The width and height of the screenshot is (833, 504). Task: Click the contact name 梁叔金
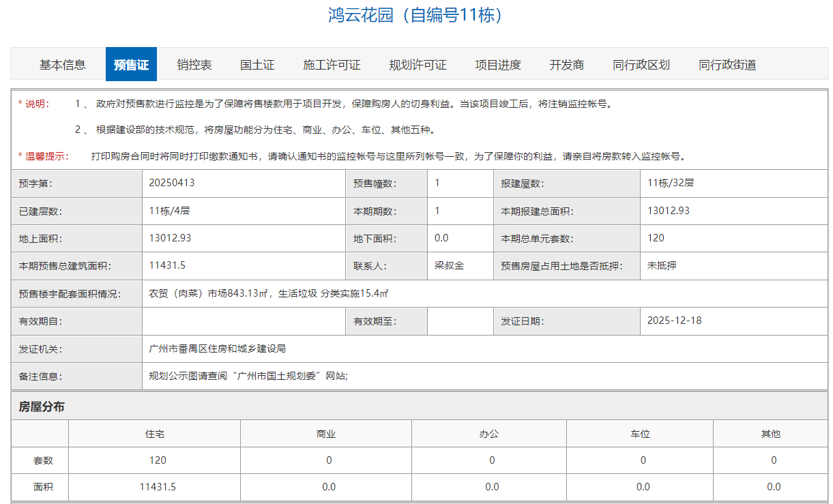449,265
